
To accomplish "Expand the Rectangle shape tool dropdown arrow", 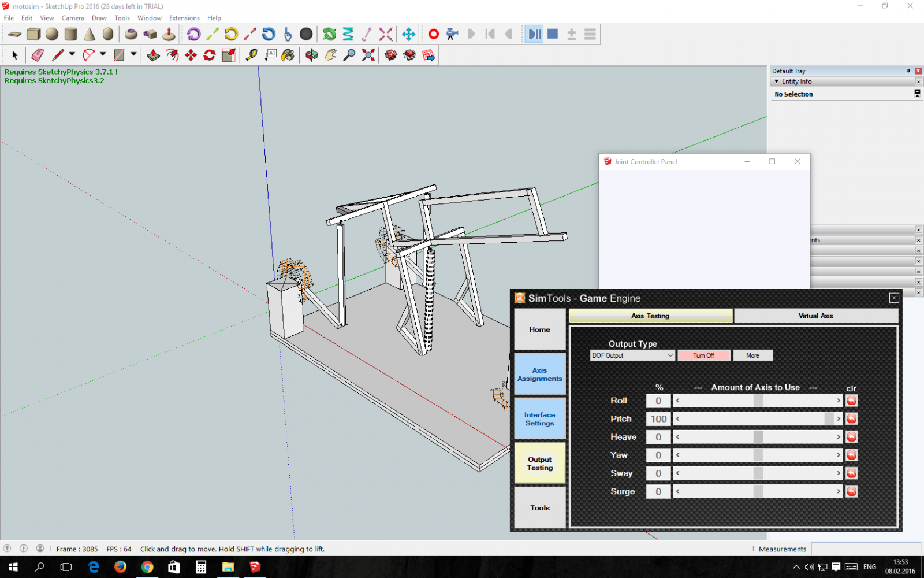I will tap(133, 54).
